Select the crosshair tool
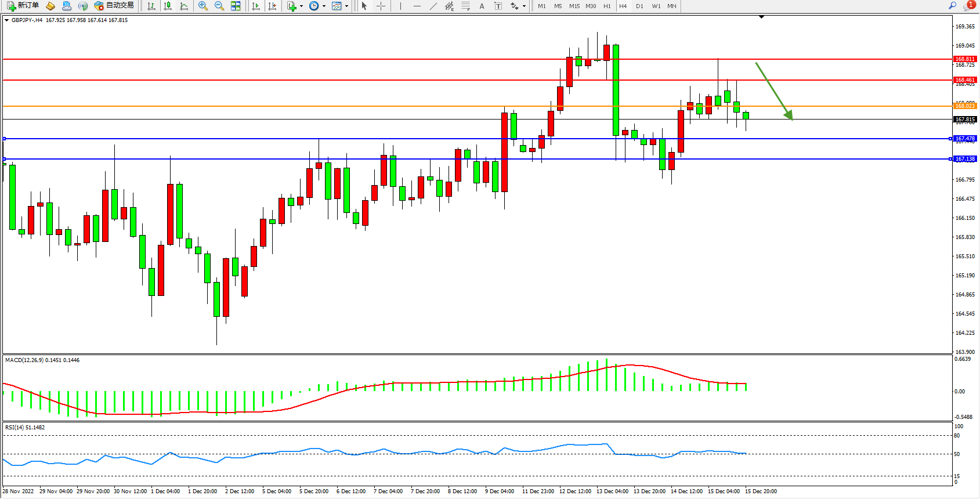 381,6
